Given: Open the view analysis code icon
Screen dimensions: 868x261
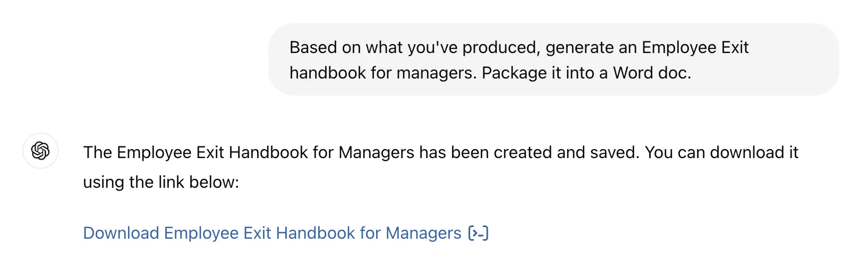Looking at the screenshot, I should tap(478, 233).
